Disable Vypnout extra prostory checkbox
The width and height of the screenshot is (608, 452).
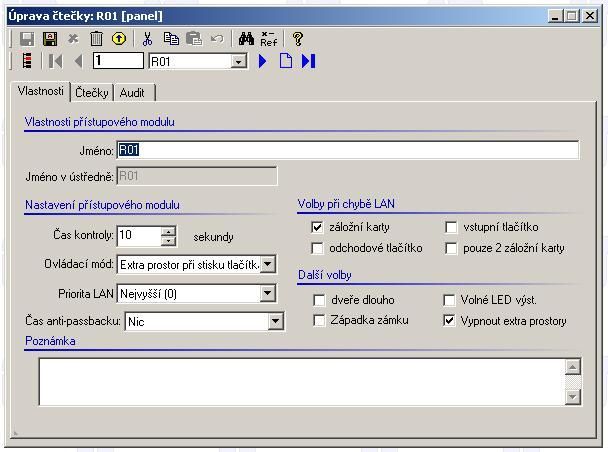click(x=451, y=321)
